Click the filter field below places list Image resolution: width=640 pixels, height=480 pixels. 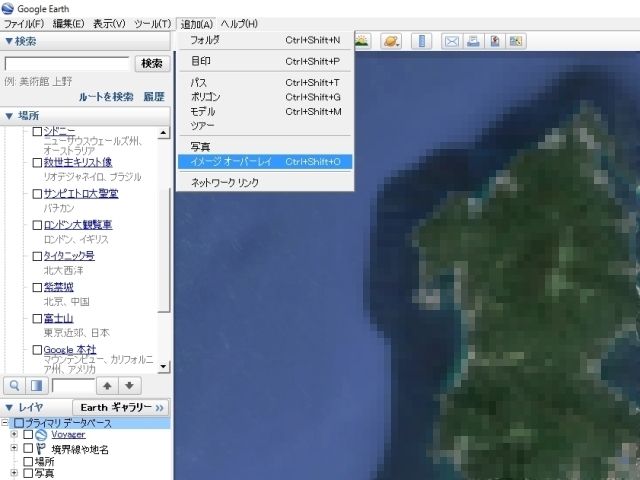tap(73, 385)
